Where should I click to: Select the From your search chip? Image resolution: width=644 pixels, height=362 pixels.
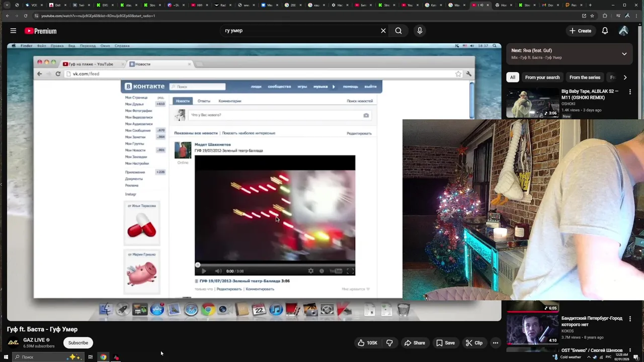point(542,77)
